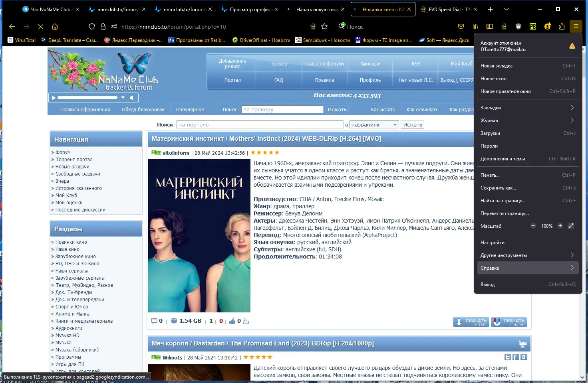Focus the portal search input field
Screen dimensions: 588x383
click(x=260, y=125)
